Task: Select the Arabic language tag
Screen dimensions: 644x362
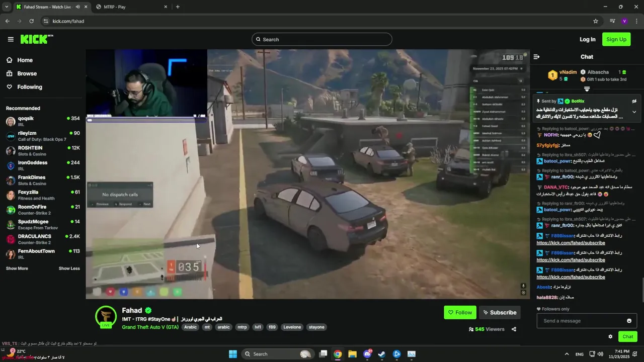Action: point(190,327)
